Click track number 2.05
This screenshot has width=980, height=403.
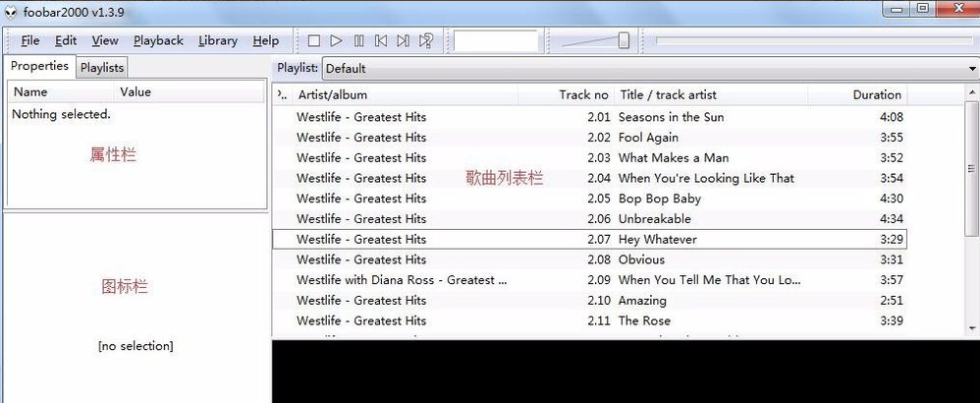[x=598, y=199]
